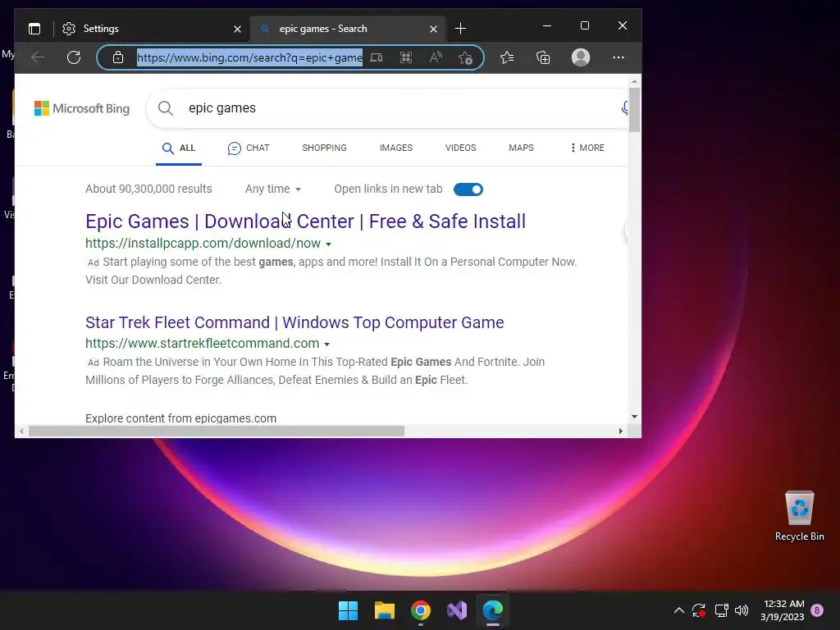Open the notification count badge
This screenshot has height=630, width=840.
pos(817,610)
